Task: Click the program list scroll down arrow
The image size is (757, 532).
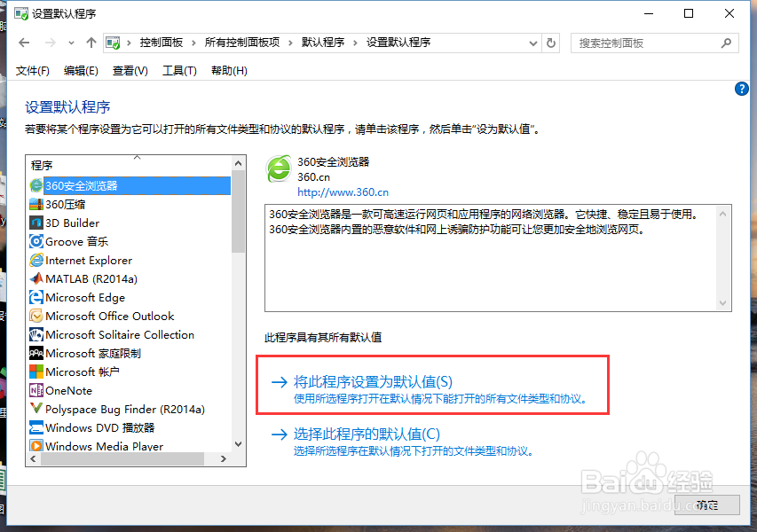Action: tap(238, 444)
